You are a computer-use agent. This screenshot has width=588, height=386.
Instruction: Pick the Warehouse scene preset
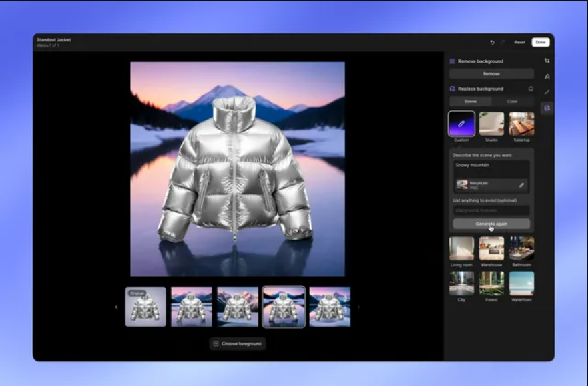tap(491, 248)
